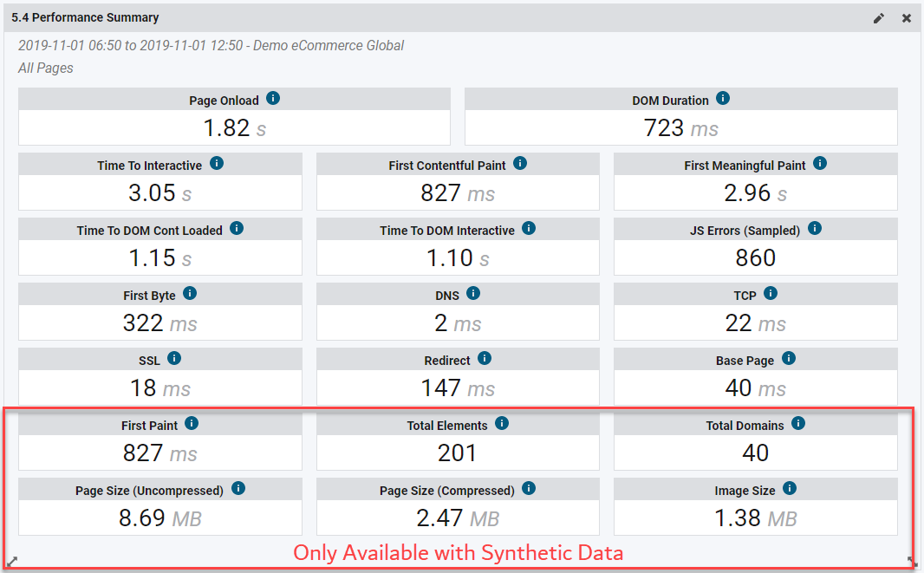This screenshot has height=573, width=924.
Task: Click the expand arrows icon at bottom-left corner
Action: (12, 561)
